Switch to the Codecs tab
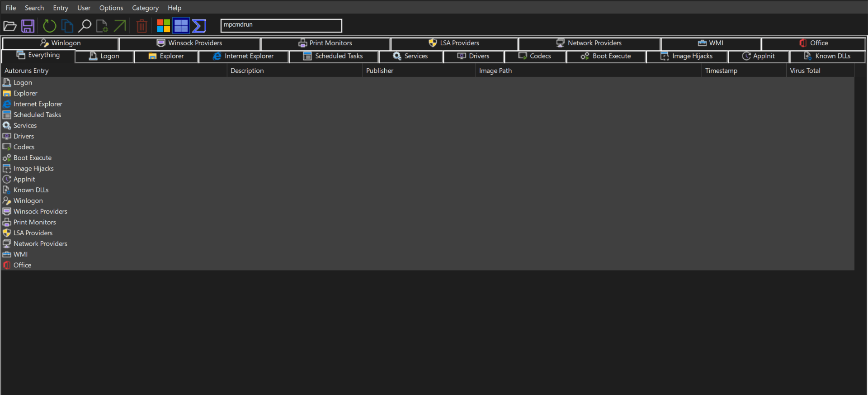Image resolution: width=868 pixels, height=395 pixels. [535, 56]
